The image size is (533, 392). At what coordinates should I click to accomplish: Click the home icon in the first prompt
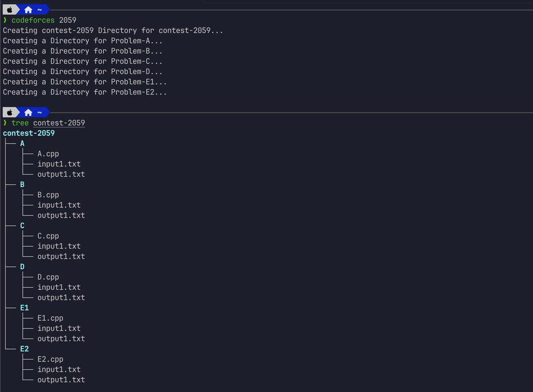pyautogui.click(x=28, y=10)
